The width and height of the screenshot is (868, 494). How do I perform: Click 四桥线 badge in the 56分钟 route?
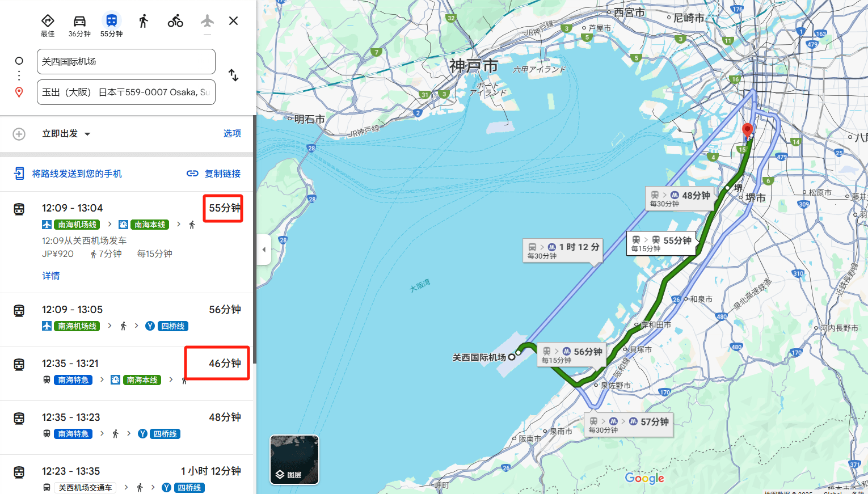(x=172, y=326)
